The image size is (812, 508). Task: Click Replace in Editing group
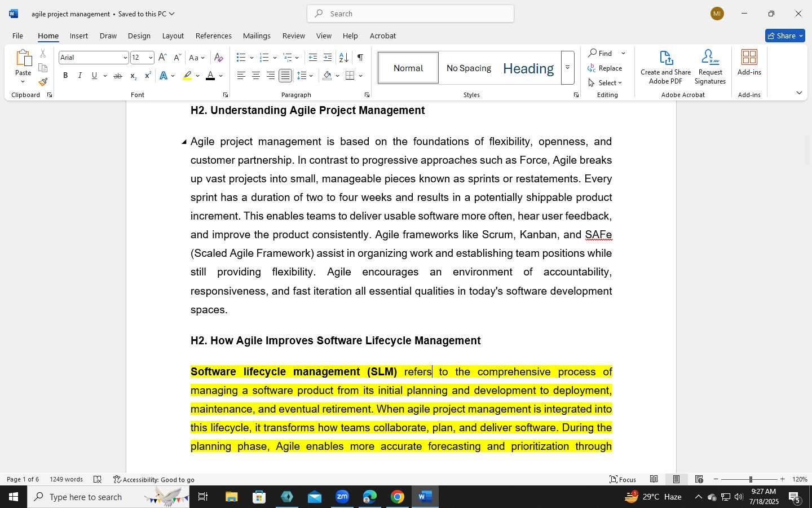click(605, 68)
